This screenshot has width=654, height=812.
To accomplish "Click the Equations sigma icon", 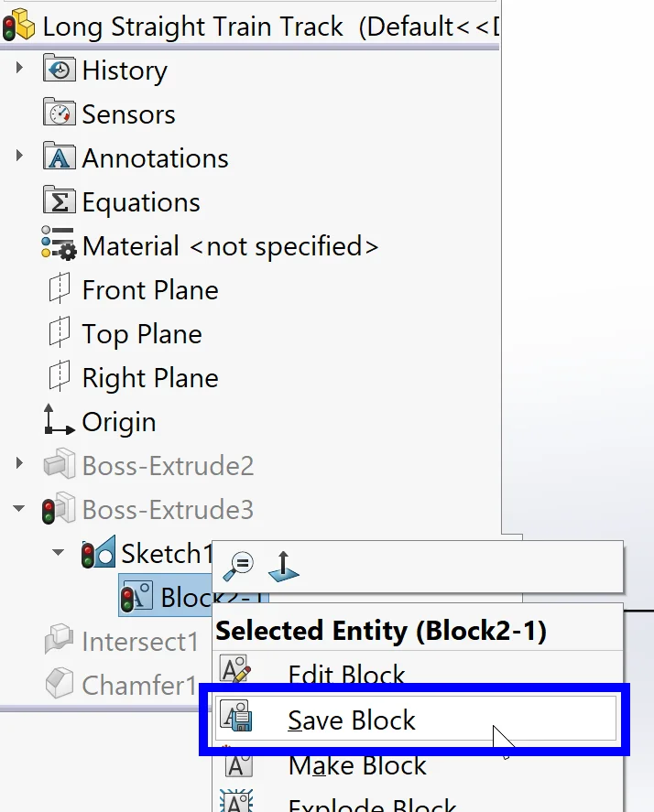I will (x=59, y=201).
